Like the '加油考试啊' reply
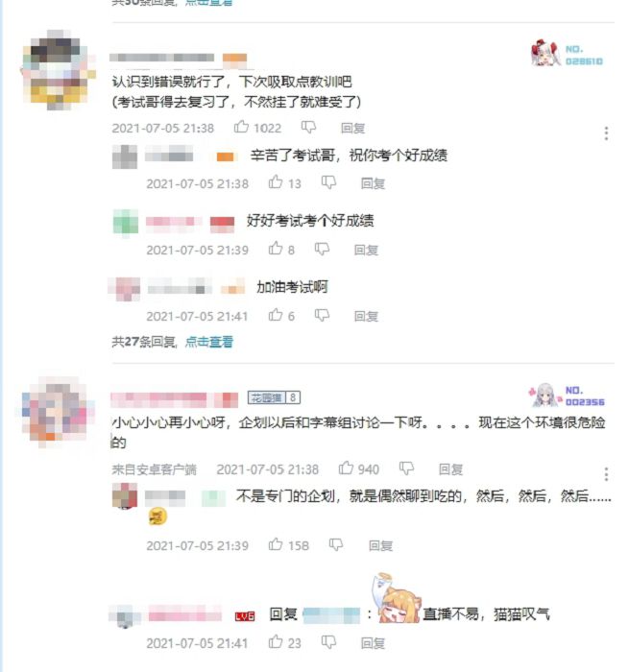 [276, 315]
